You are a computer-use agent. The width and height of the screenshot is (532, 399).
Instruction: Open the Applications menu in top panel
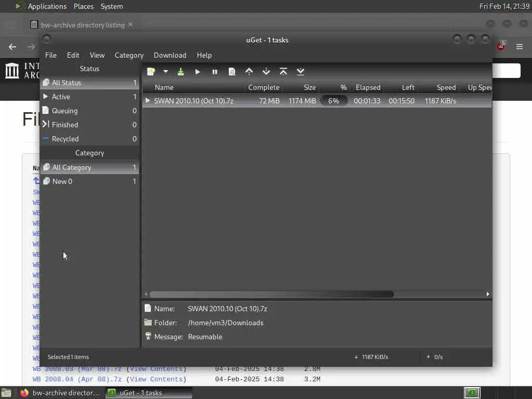47,6
